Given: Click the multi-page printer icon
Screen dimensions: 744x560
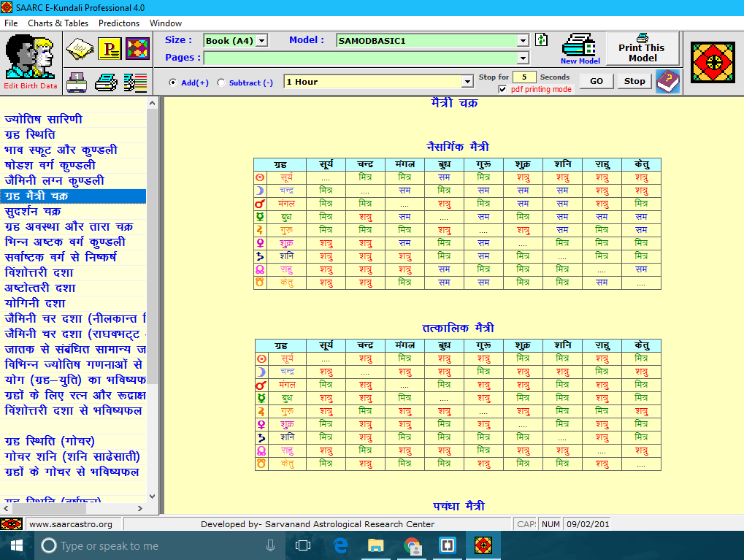Looking at the screenshot, I should tap(107, 83).
